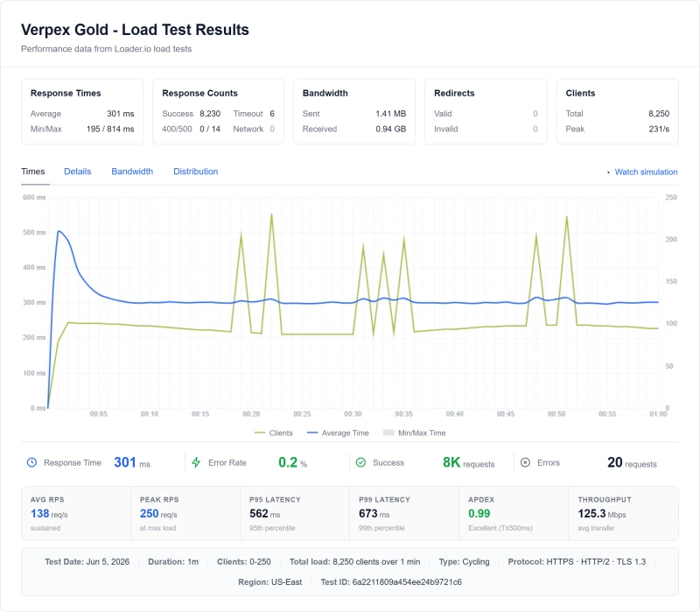Toggle the Average Time legend entry
The image size is (700, 612).
tap(338, 433)
